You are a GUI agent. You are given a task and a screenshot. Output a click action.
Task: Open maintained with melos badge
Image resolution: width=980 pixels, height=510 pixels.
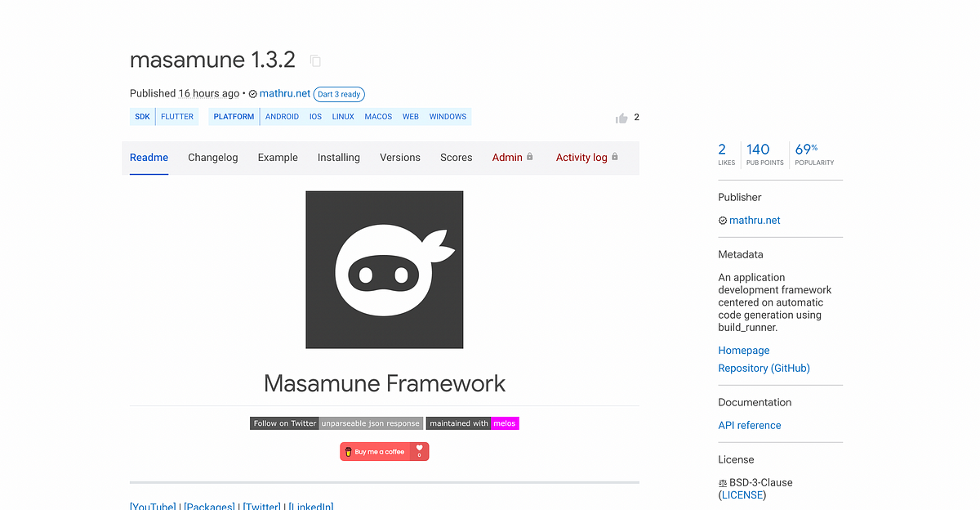(x=473, y=423)
